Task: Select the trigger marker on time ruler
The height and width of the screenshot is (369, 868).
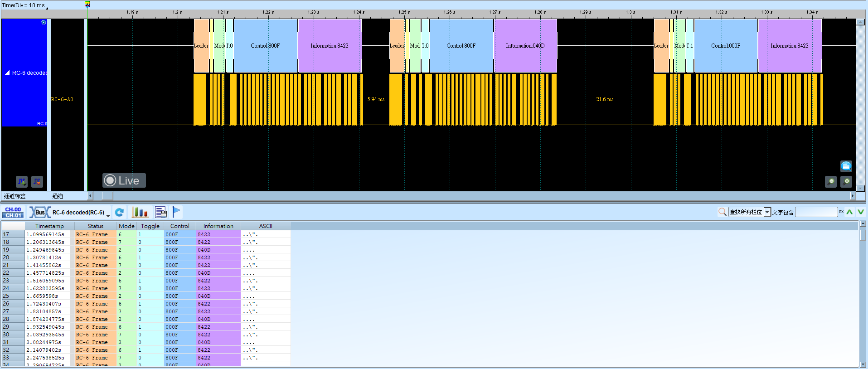Action: 87,4
